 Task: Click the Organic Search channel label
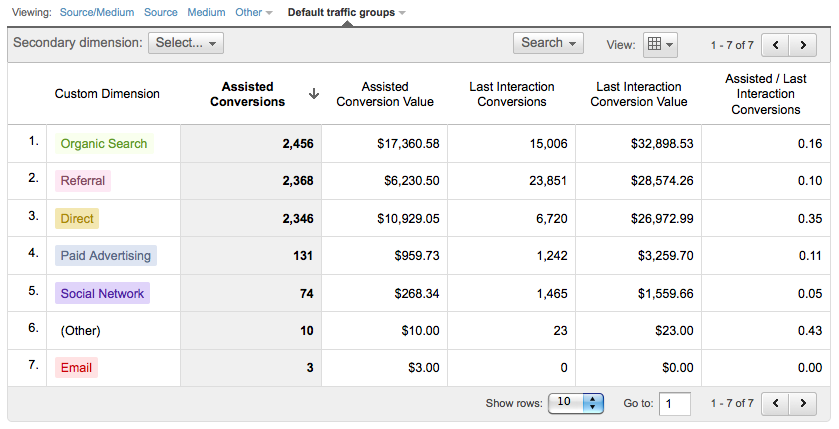coord(104,143)
